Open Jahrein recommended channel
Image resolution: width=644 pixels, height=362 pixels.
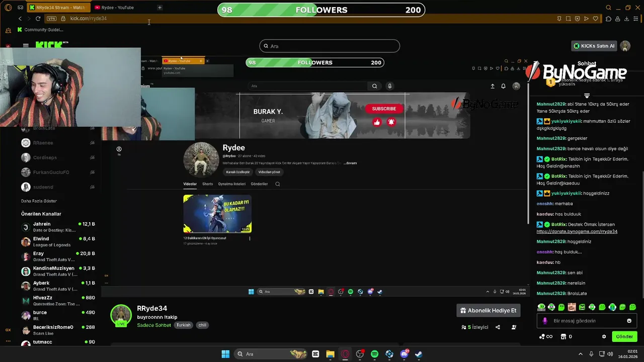coord(58,227)
